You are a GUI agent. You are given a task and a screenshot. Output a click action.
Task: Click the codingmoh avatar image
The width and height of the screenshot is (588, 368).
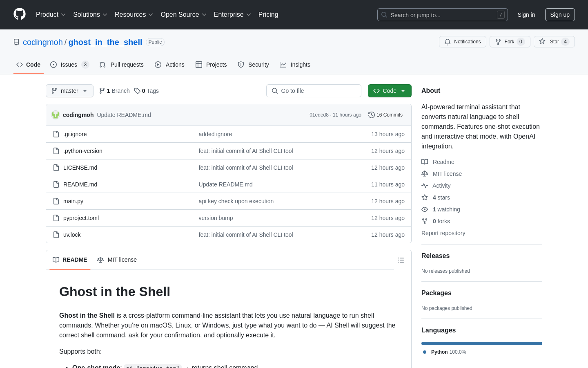pyautogui.click(x=56, y=115)
